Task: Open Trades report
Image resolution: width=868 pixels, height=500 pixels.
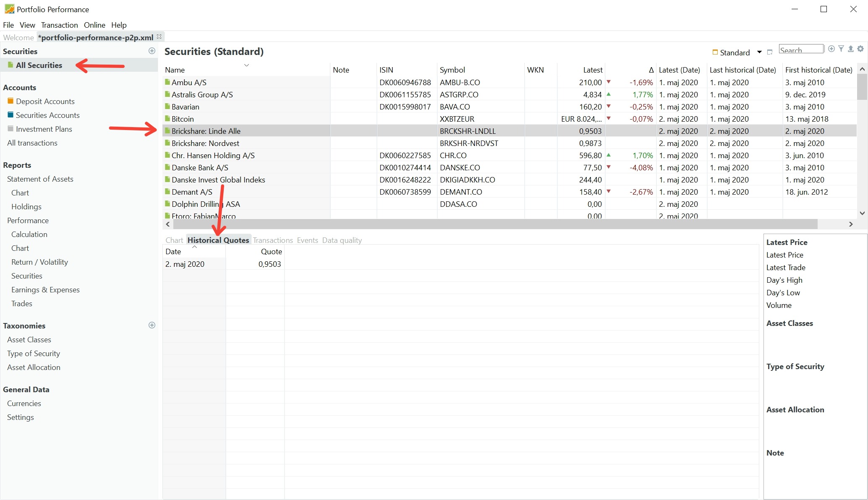Action: (x=22, y=303)
